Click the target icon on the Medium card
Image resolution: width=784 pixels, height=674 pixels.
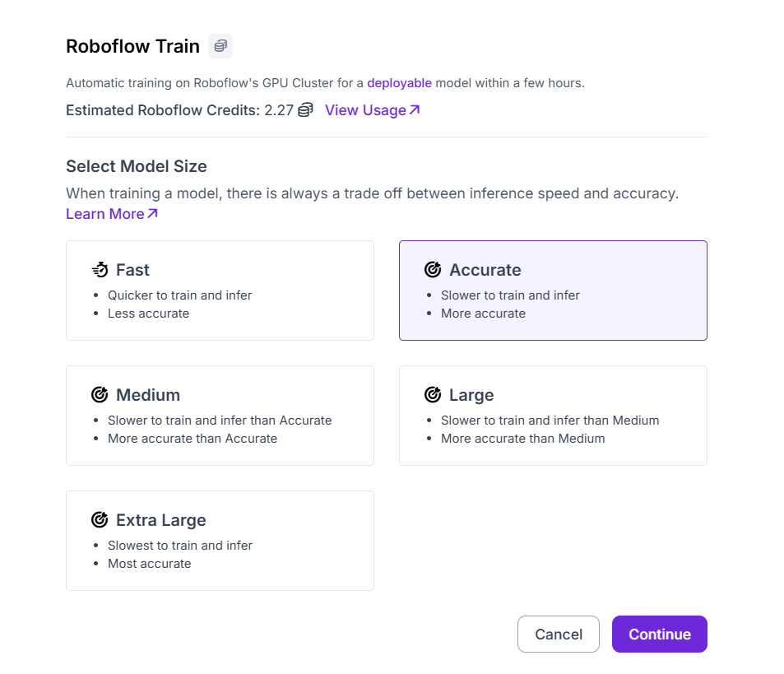point(100,395)
